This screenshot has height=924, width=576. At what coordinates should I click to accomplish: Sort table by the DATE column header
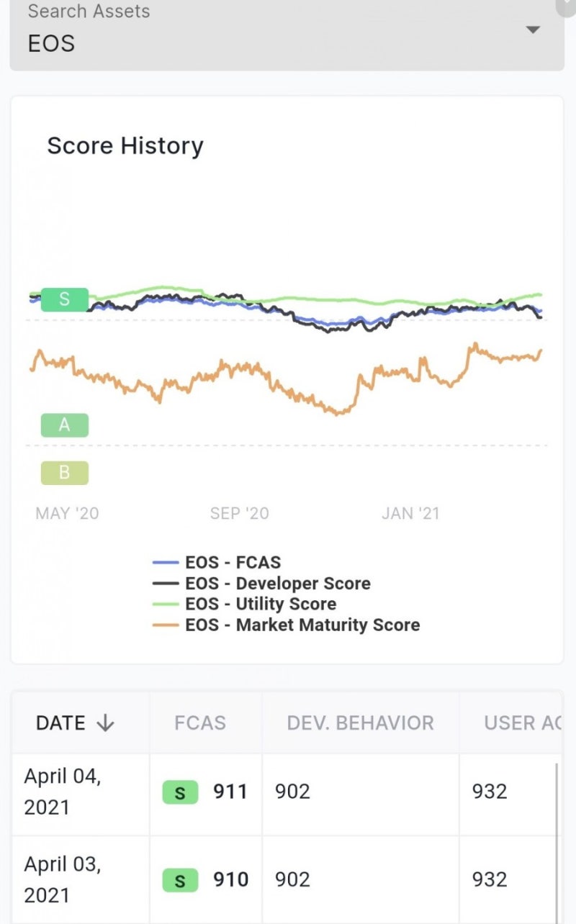pyautogui.click(x=61, y=723)
